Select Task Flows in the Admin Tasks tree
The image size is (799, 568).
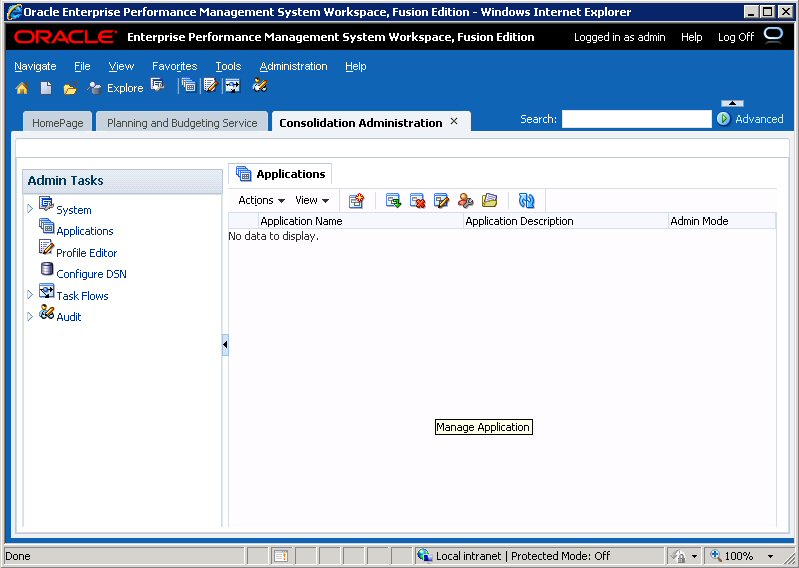[x=82, y=296]
